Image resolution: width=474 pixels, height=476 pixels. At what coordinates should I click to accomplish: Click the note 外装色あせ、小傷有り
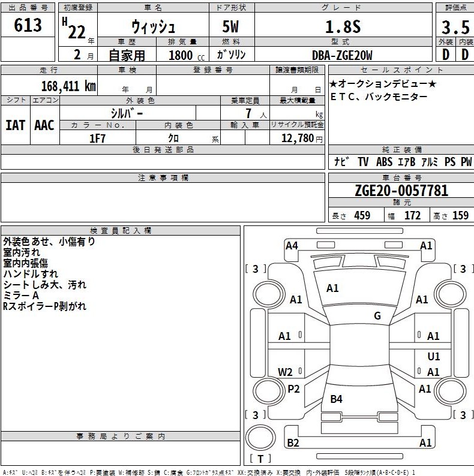point(49,242)
